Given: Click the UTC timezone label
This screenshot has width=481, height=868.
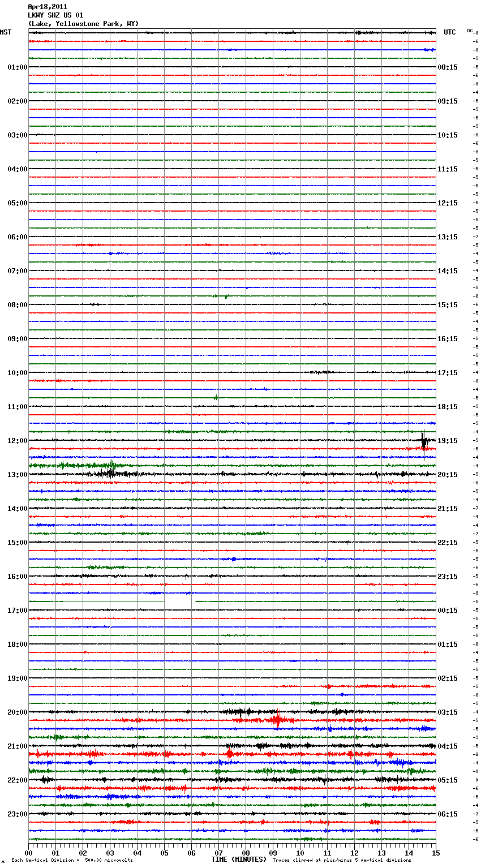Looking at the screenshot, I should [x=449, y=32].
